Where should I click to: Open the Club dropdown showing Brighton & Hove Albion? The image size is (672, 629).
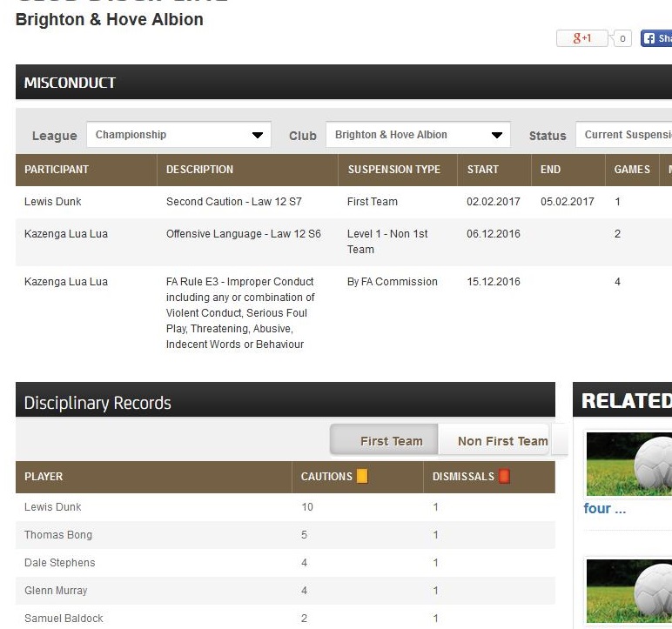tap(418, 135)
